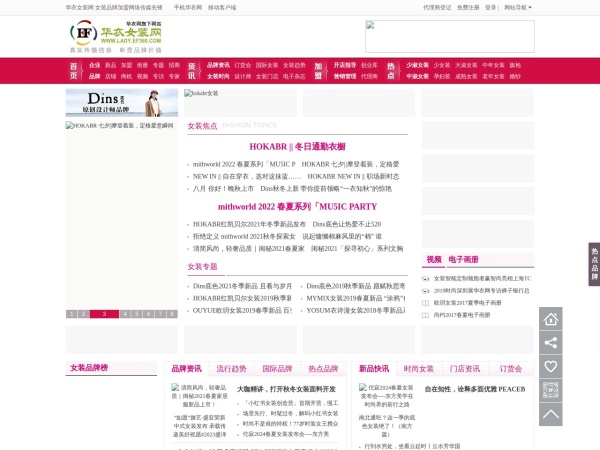The width and height of the screenshot is (600, 450).
Task: Open headline mithworld 2022 春夏系列 MUSIC PARTY
Action: tap(297, 207)
